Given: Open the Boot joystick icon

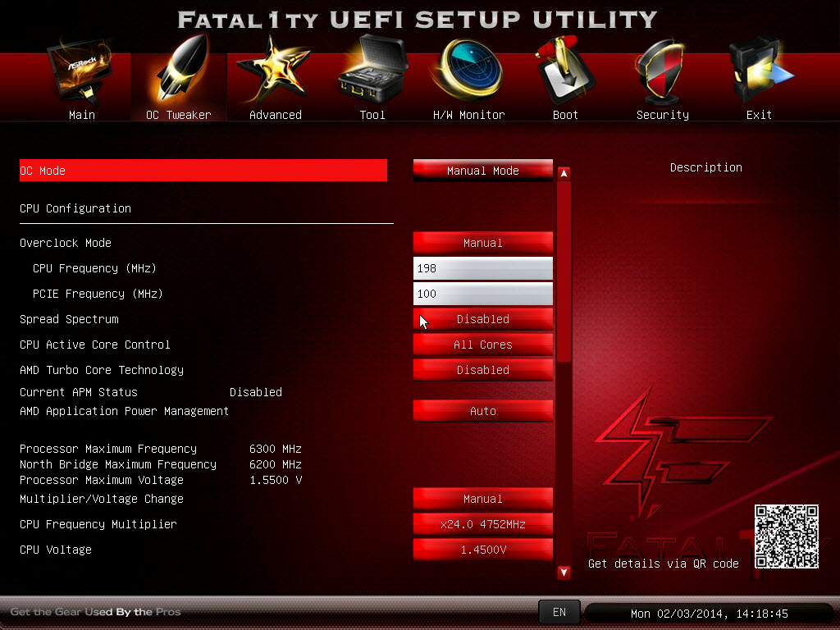Looking at the screenshot, I should (564, 70).
